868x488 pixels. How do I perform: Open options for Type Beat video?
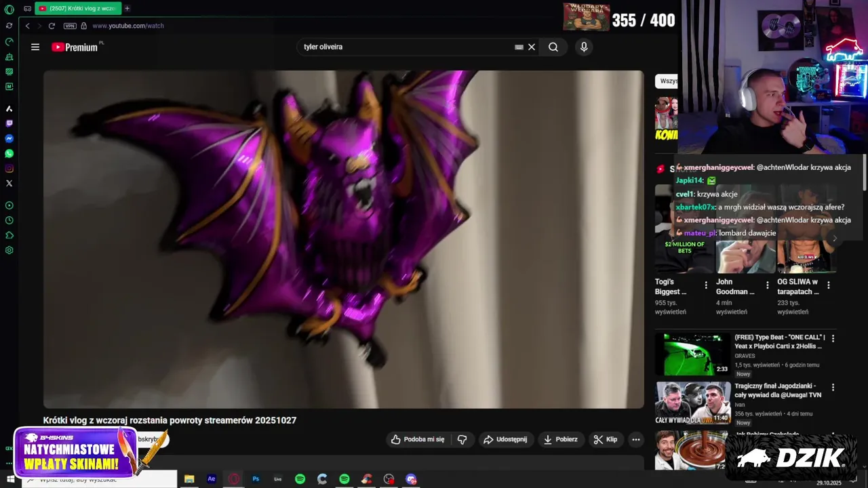tap(833, 338)
